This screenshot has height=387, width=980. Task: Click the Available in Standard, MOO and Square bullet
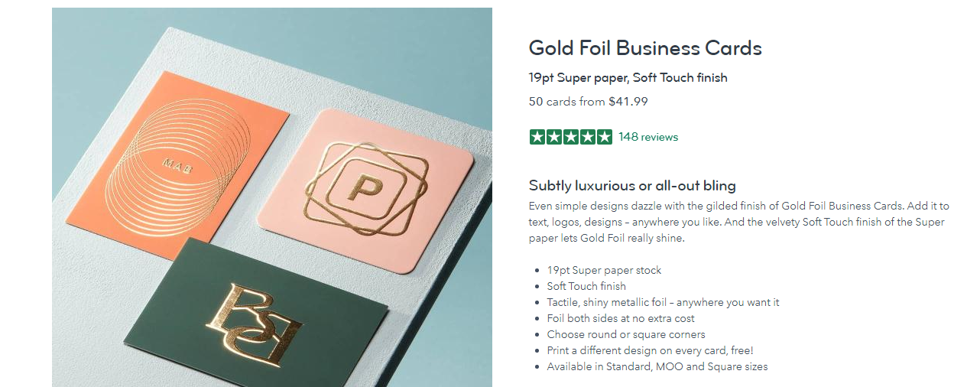657,366
